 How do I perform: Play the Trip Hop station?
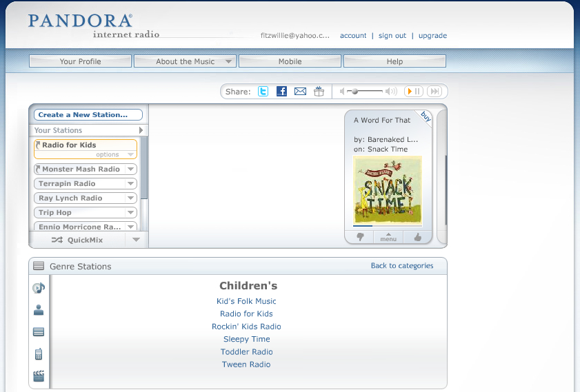(x=55, y=212)
